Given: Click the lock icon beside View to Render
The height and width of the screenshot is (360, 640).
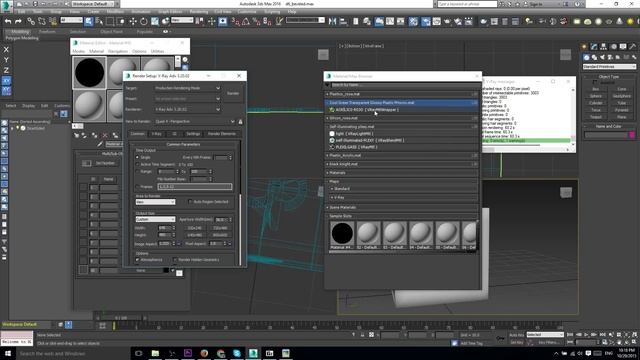Looking at the screenshot, I should tap(240, 122).
